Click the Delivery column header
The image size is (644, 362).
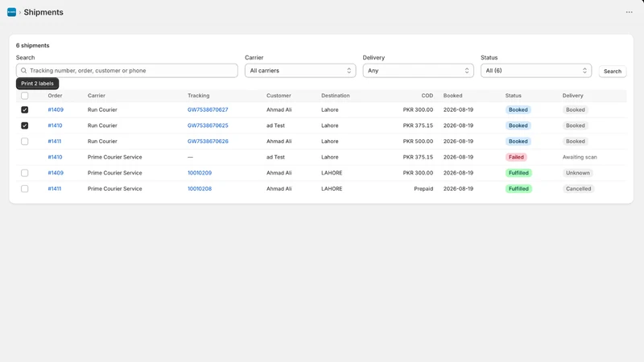point(572,96)
